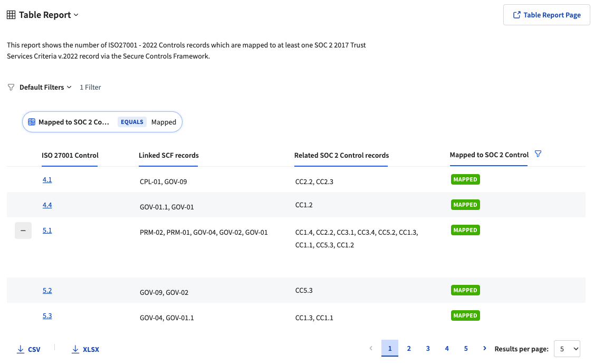Open ISO control 4.4 link
The image size is (594, 364).
pyautogui.click(x=47, y=205)
